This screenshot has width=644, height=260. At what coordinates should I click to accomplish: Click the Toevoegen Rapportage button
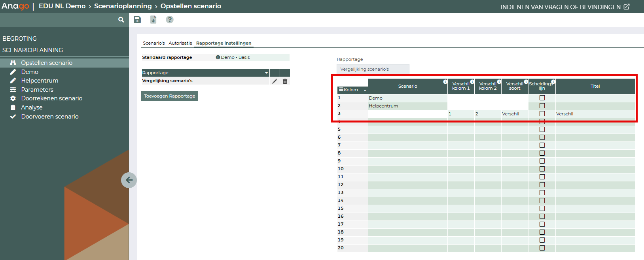click(169, 96)
